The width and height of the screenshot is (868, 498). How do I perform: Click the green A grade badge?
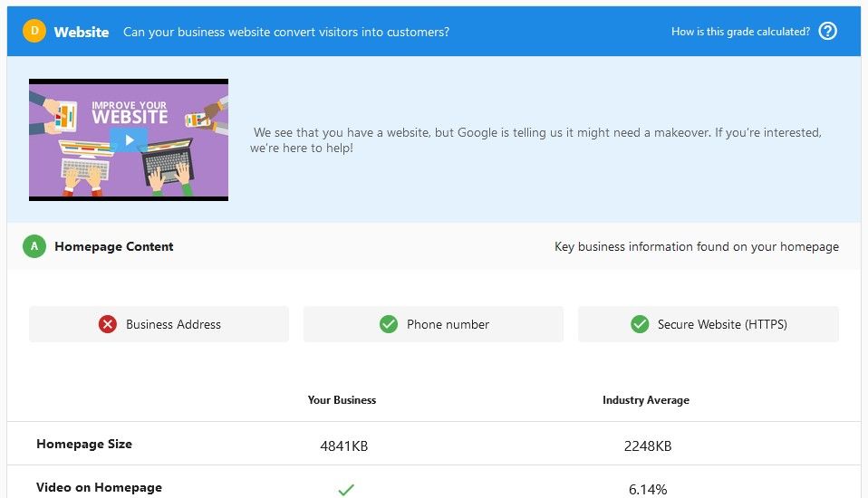click(34, 246)
